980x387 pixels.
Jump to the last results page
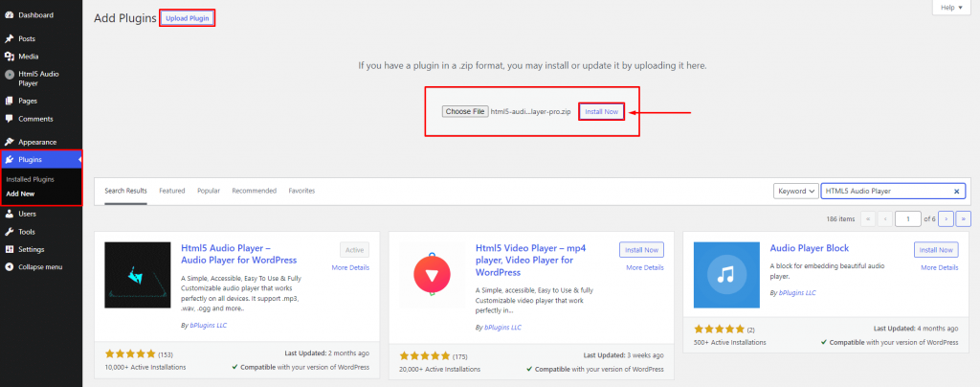click(964, 218)
